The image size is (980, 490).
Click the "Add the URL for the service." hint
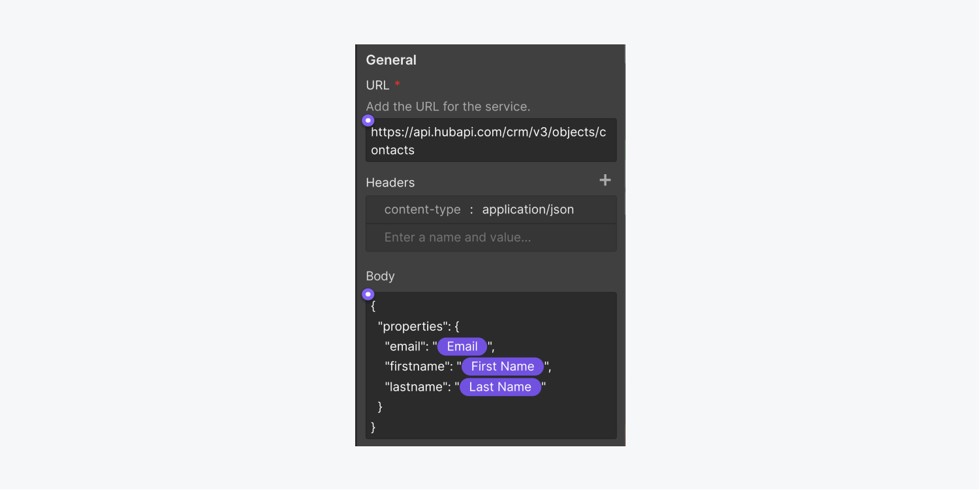click(448, 106)
